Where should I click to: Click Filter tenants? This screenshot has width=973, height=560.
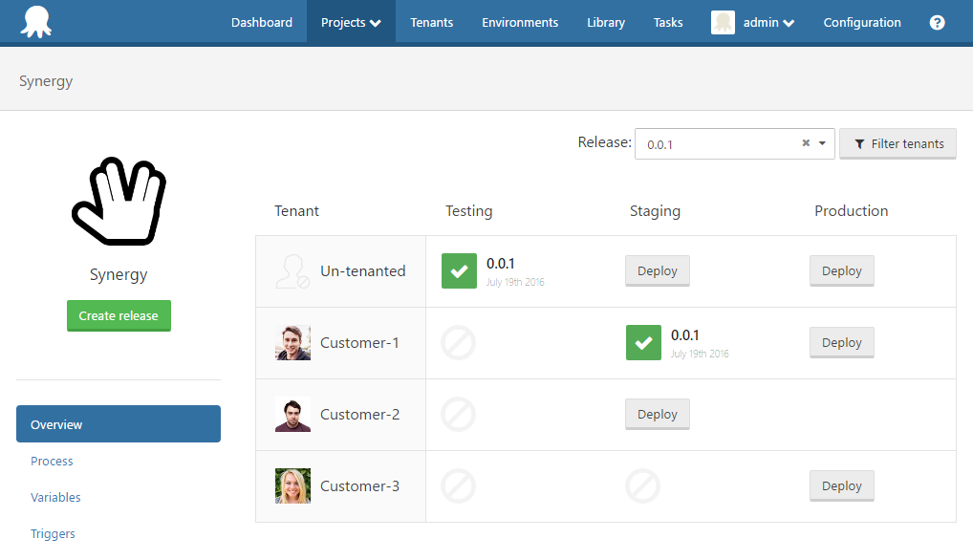point(897,143)
